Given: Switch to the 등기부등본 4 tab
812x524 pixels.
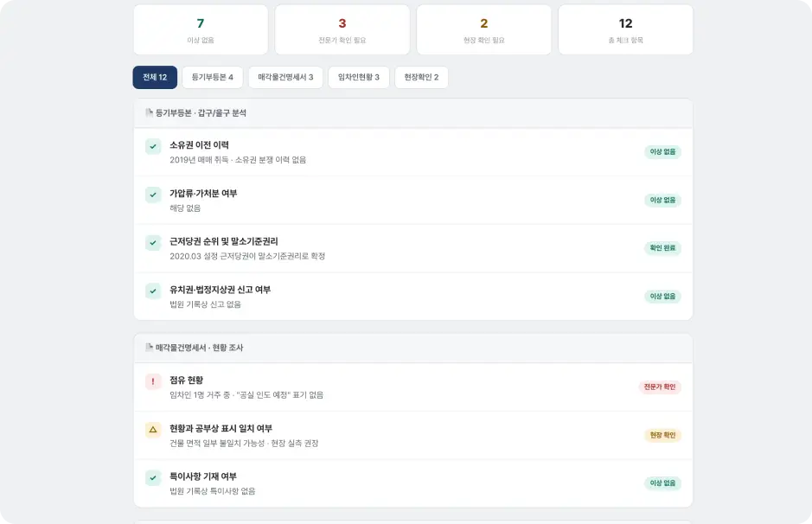Looking at the screenshot, I should pos(213,77).
